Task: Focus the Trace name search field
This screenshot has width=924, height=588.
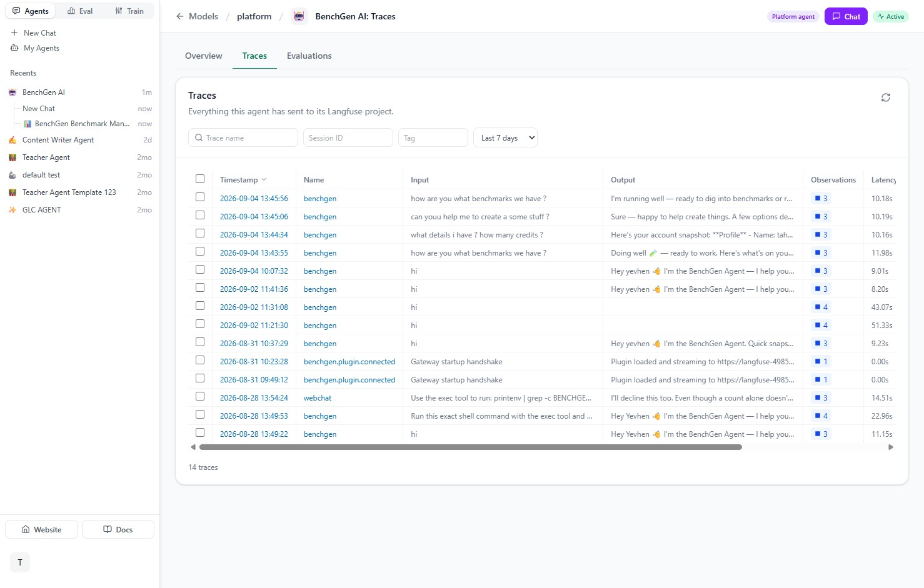Action: click(x=243, y=138)
